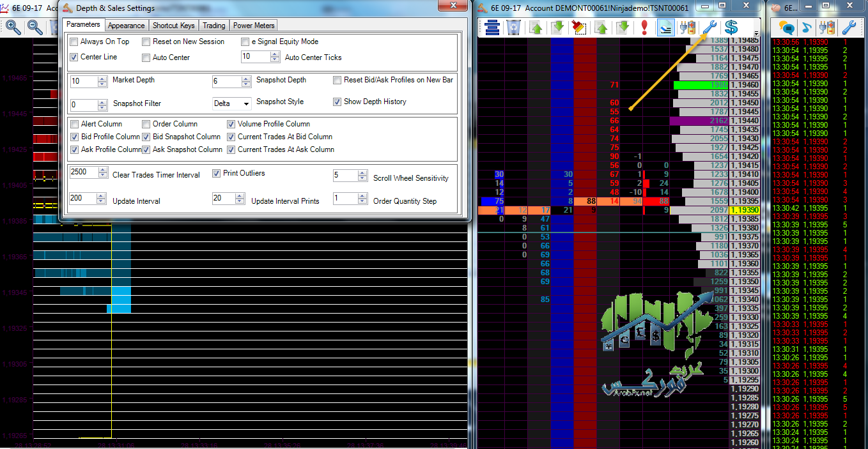Click the zoom in magnifier in chart window
The width and height of the screenshot is (868, 449).
(x=13, y=27)
